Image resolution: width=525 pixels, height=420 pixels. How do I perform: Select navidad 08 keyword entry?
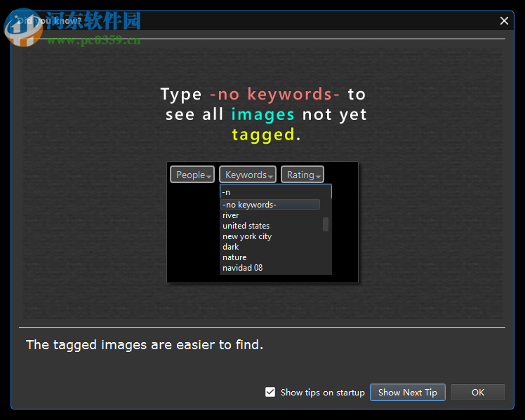pyautogui.click(x=242, y=268)
